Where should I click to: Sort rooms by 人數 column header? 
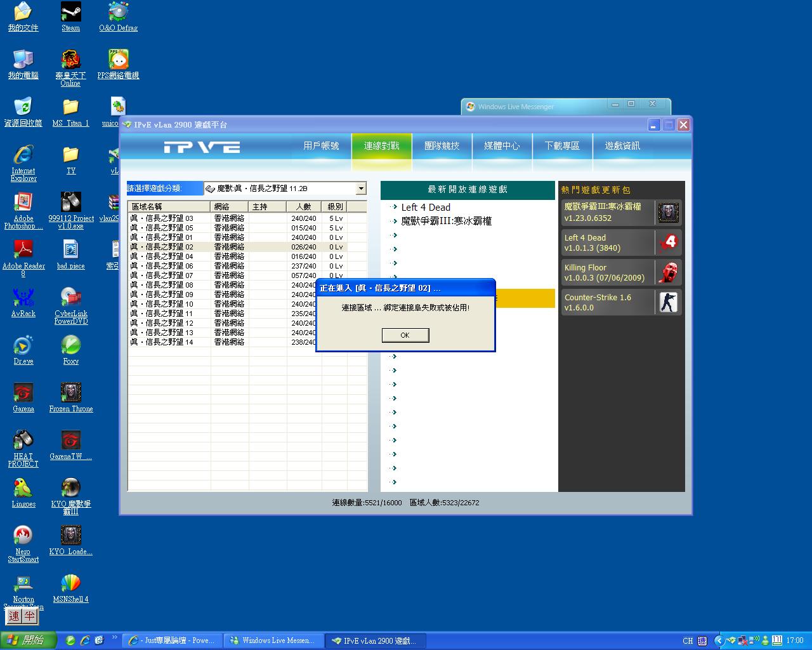pos(303,207)
